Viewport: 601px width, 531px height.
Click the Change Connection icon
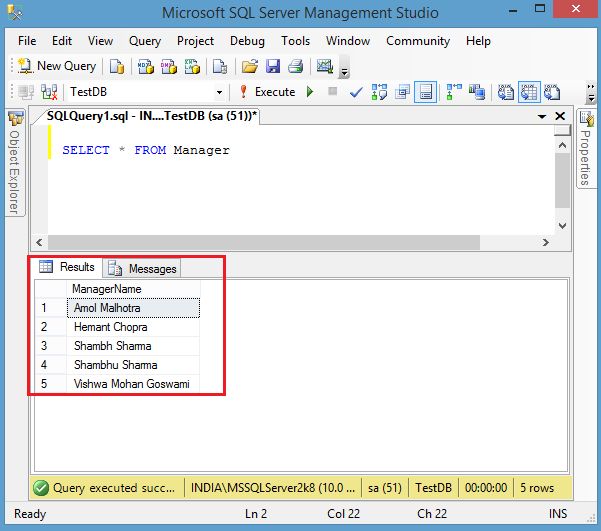click(49, 92)
